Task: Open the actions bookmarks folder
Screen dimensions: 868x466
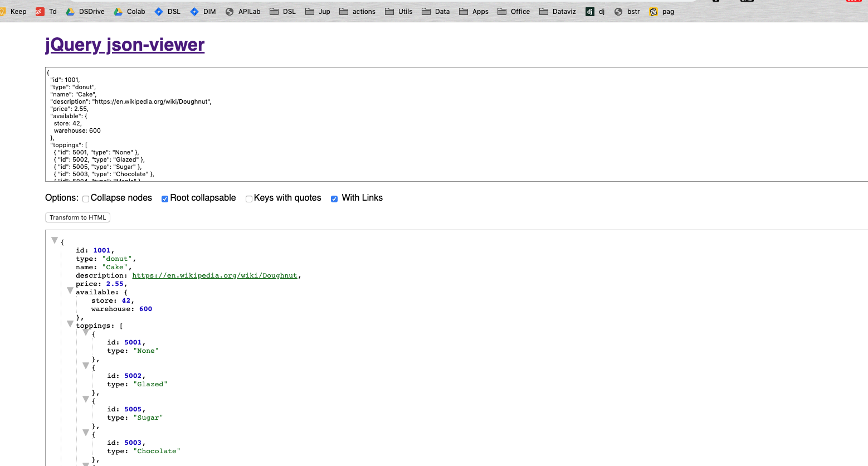Action: (x=358, y=11)
